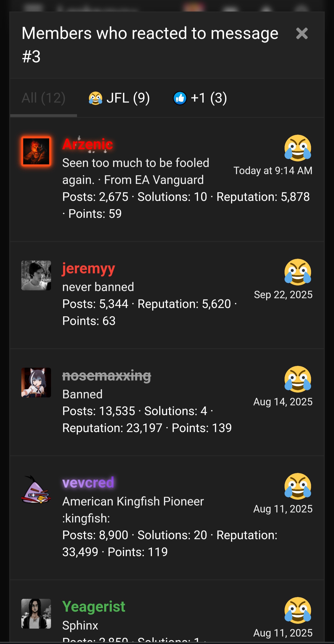Go to vevcred's profile page
The height and width of the screenshot is (644, 334).
[x=88, y=483]
